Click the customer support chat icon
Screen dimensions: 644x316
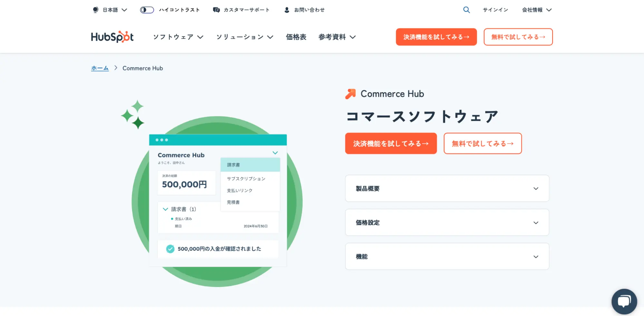point(216,10)
